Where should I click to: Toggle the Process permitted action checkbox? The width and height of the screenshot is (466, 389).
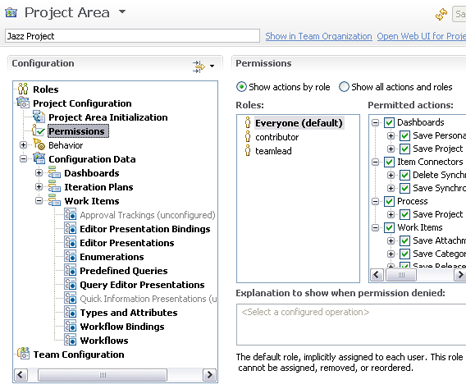389,201
